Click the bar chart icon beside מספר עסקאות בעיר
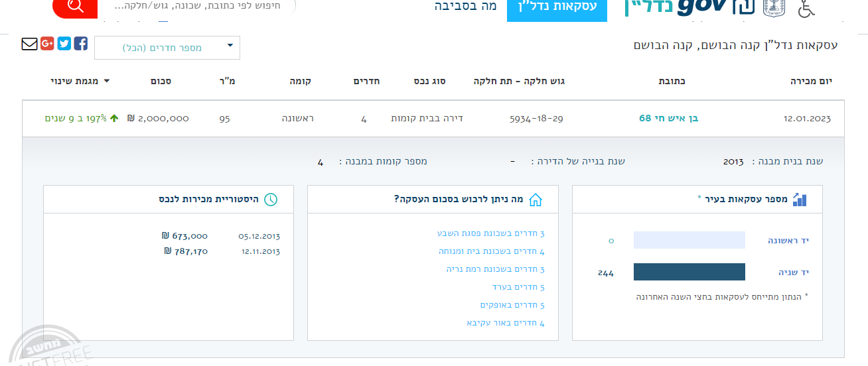 point(800,200)
